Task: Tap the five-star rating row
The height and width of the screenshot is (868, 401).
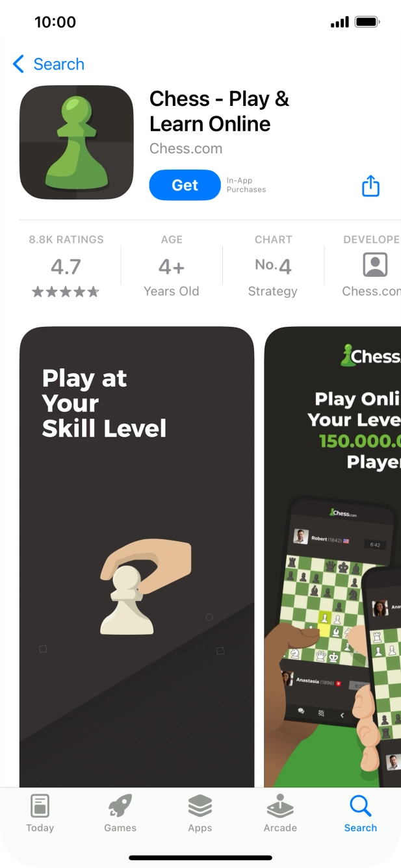Action: pos(66,292)
